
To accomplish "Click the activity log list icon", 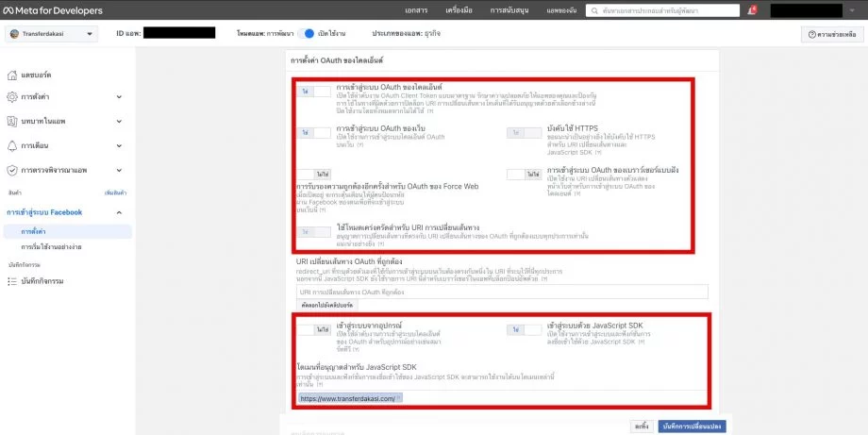I will (x=12, y=281).
